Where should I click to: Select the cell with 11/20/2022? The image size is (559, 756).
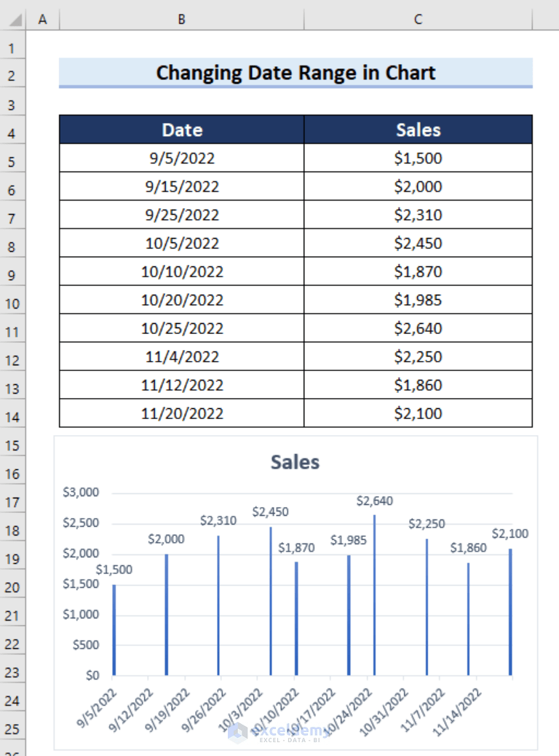tap(181, 413)
